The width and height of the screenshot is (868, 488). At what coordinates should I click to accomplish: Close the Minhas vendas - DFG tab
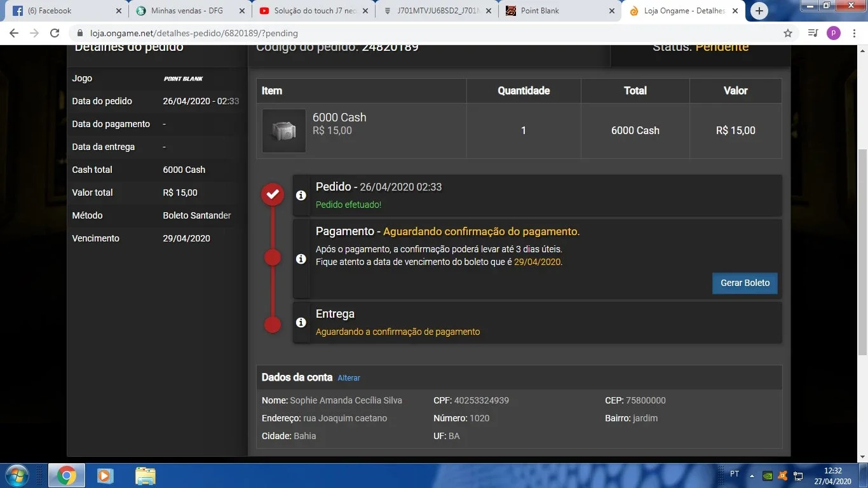pos(241,11)
